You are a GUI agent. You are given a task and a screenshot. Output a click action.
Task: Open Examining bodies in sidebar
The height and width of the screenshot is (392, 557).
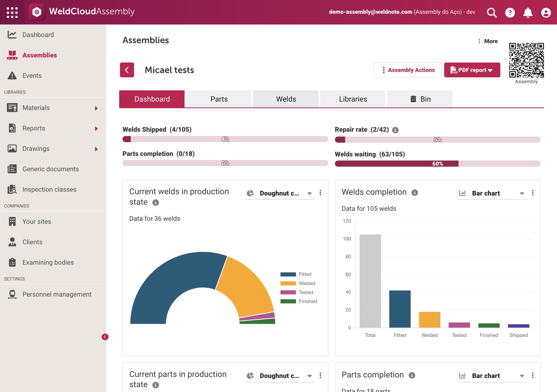53,262
